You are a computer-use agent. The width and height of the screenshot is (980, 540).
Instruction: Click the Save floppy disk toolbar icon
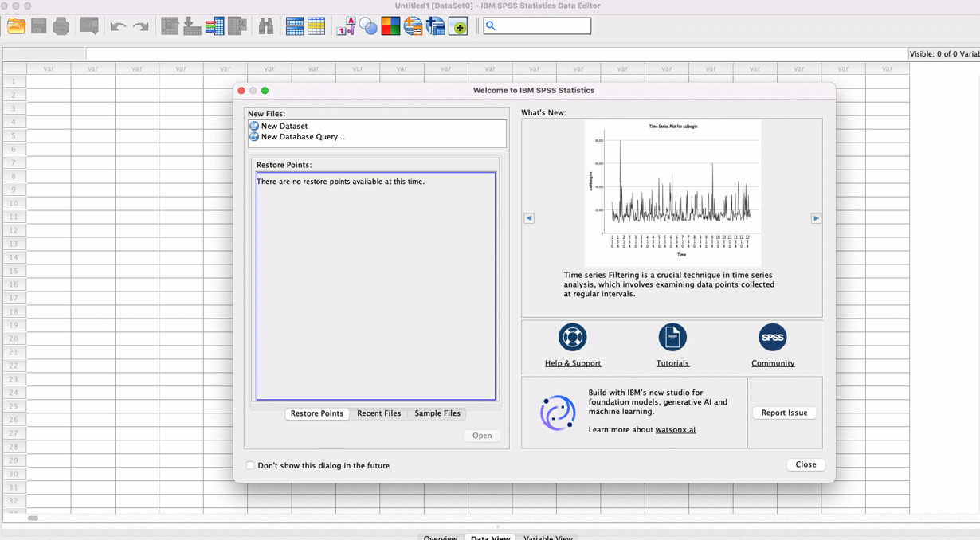38,26
